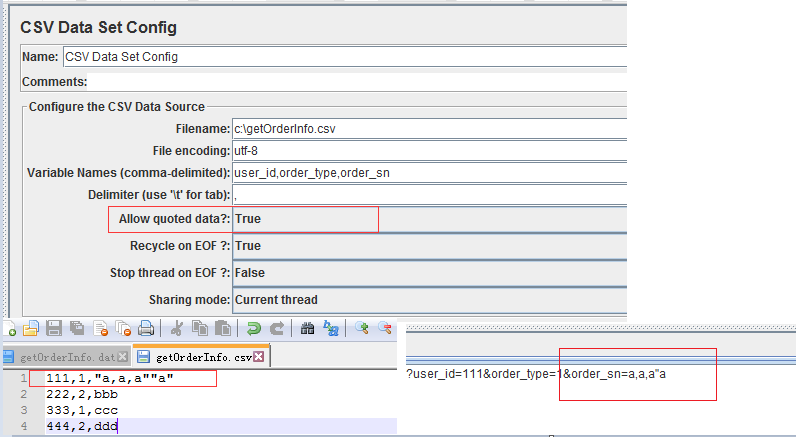
Task: Click line number 3 in editor margin
Action: 24,410
